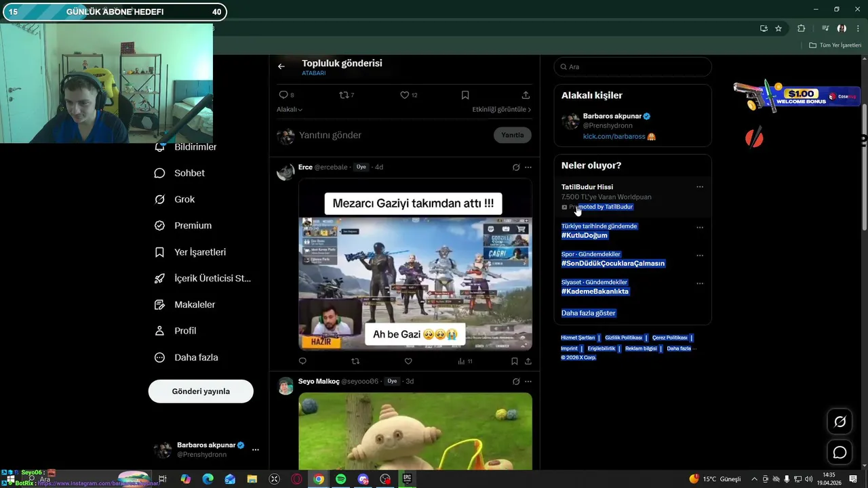The width and height of the screenshot is (868, 488).
Task: Click the Ara search field
Action: (x=633, y=66)
